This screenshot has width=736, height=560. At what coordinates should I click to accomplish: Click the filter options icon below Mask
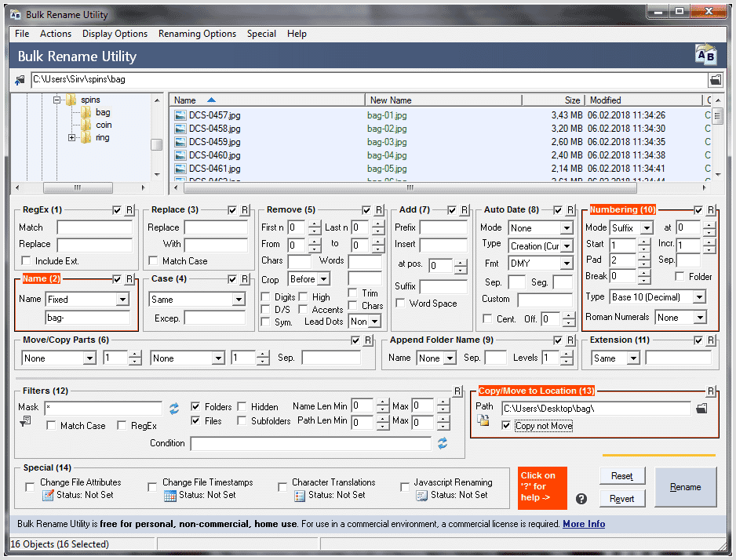click(25, 422)
